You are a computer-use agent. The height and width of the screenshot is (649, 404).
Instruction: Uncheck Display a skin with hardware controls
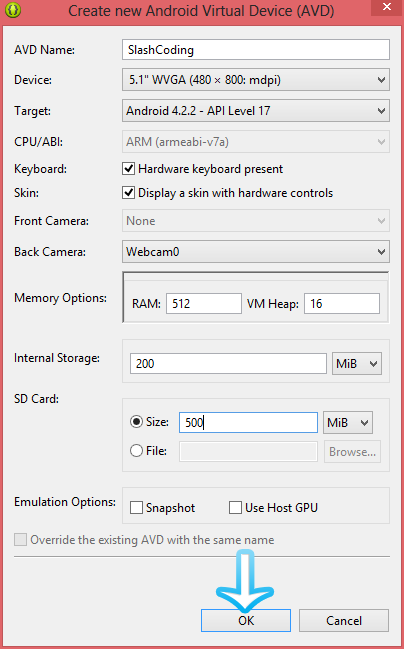point(128,193)
